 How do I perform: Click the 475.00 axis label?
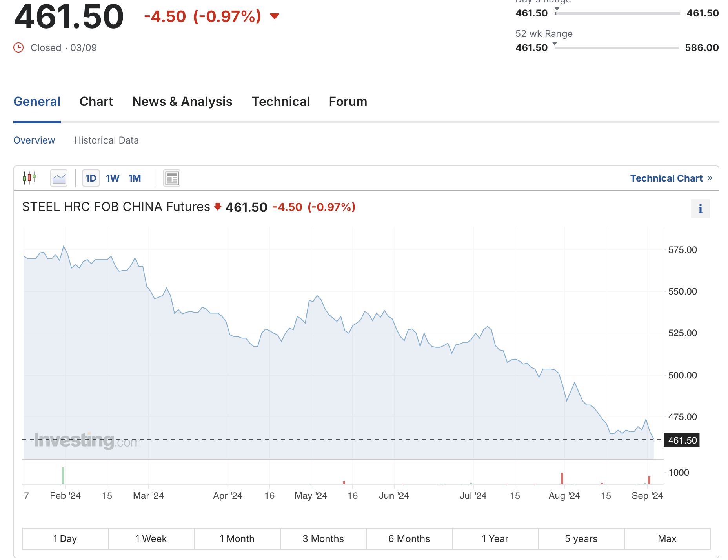tap(682, 417)
